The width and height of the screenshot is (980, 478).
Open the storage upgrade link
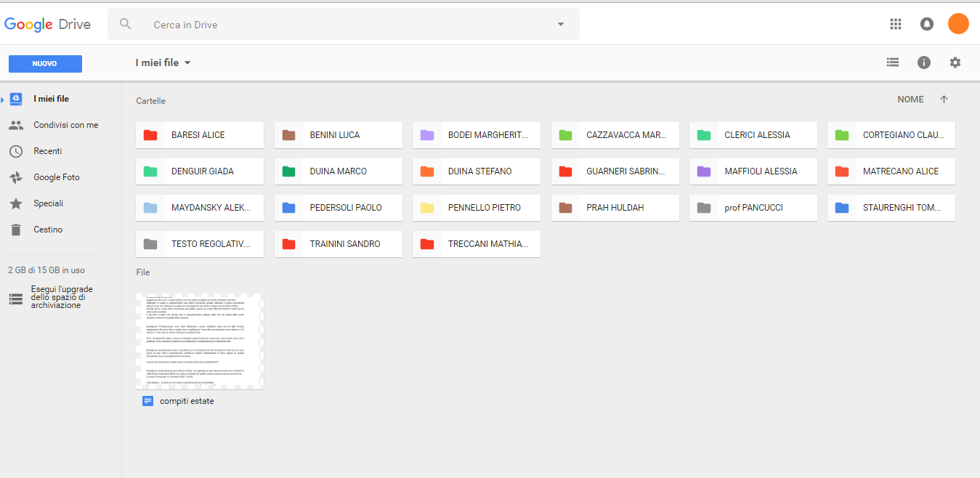(x=62, y=296)
